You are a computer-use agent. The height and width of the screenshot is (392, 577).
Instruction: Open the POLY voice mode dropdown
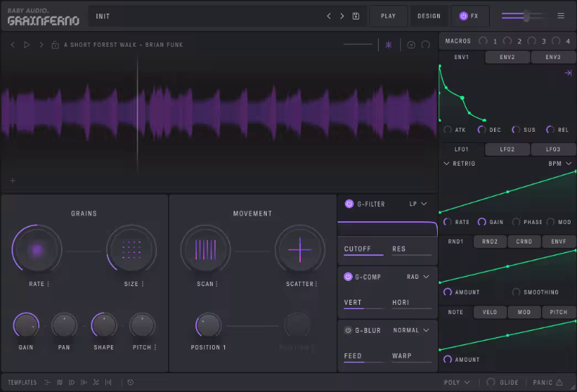pos(457,383)
